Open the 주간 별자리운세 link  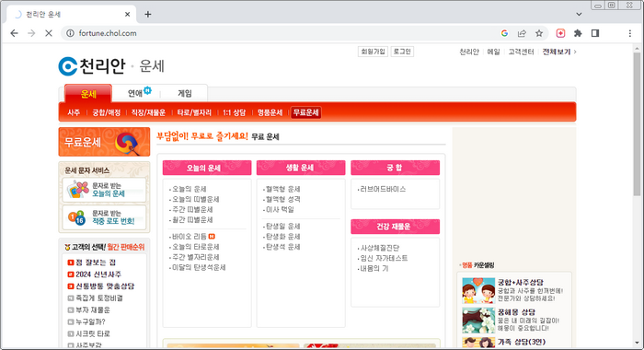pyautogui.click(x=195, y=257)
